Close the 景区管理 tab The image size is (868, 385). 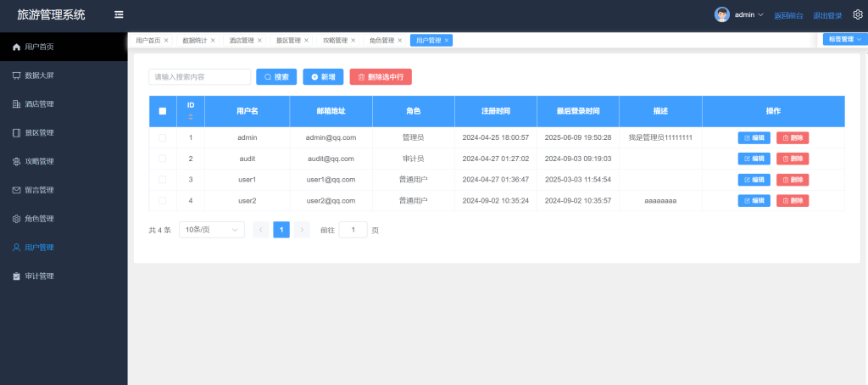pos(306,41)
